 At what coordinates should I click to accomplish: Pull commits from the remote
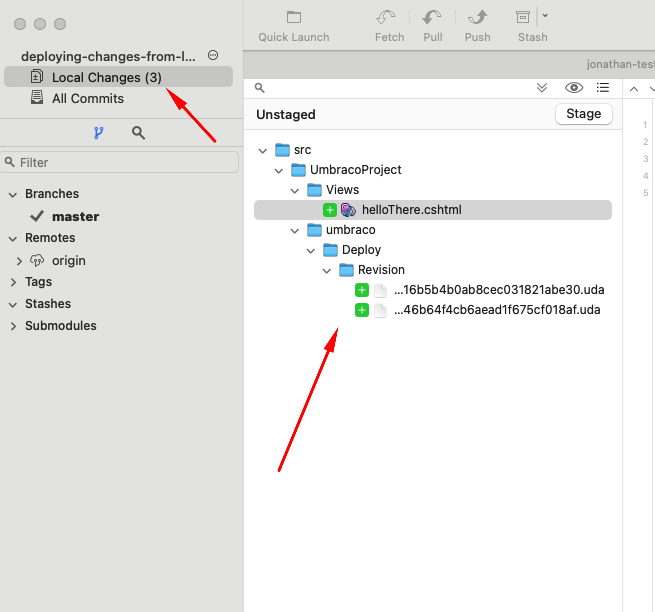[432, 27]
